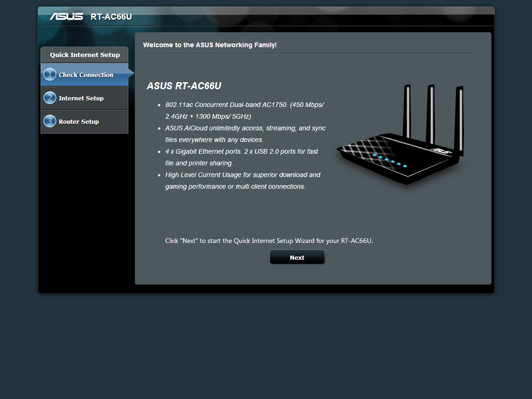Click the step 2 circle icon
532x399 pixels.
coord(49,98)
